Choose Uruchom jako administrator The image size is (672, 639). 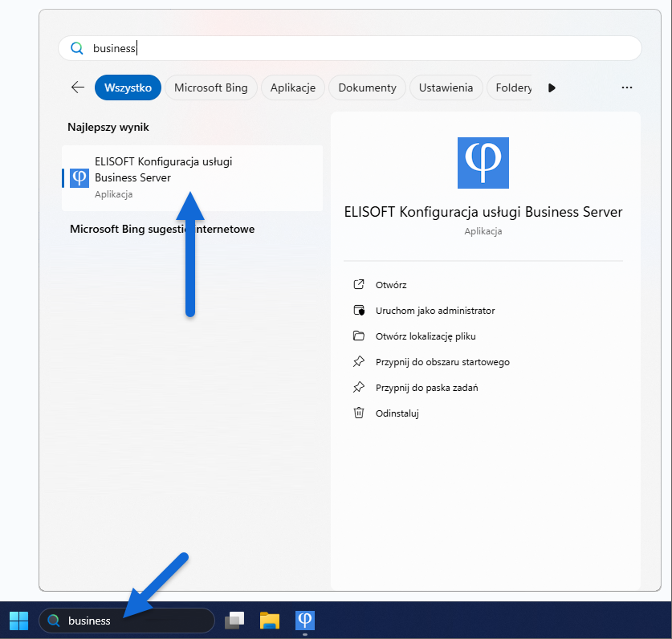[434, 311]
